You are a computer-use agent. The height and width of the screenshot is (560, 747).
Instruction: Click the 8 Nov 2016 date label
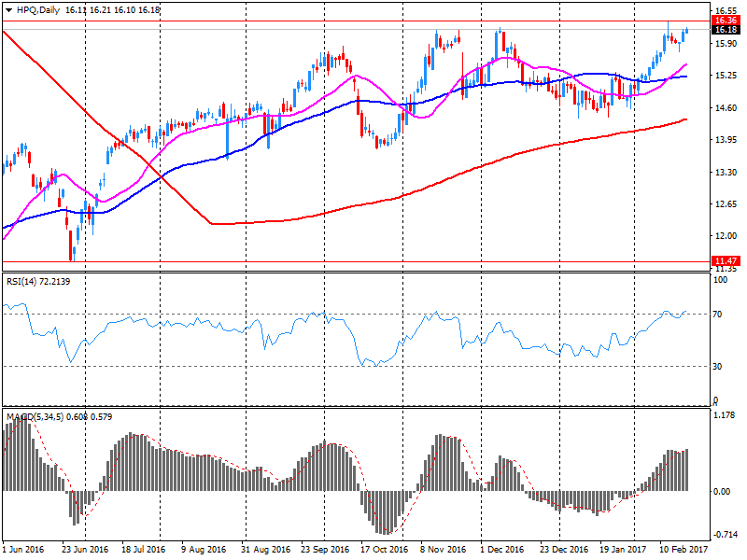(443, 549)
